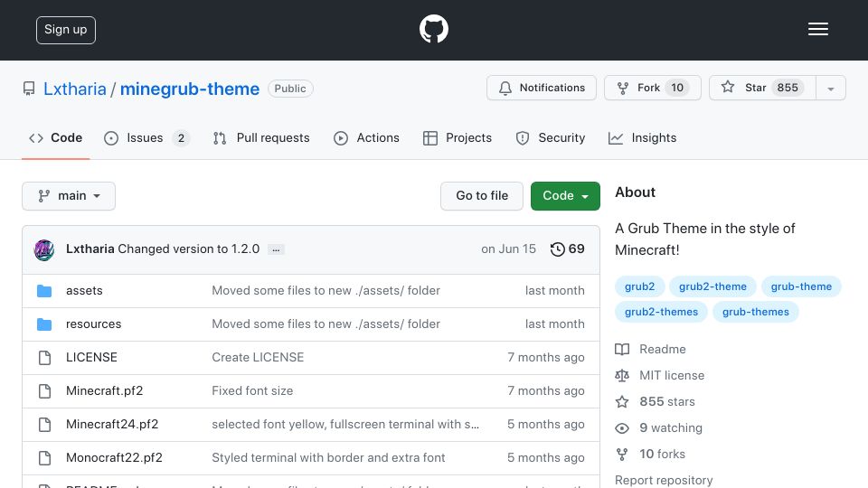Screen dimensions: 868x488
Task: Click the Public visibility badge
Action: (x=290, y=89)
